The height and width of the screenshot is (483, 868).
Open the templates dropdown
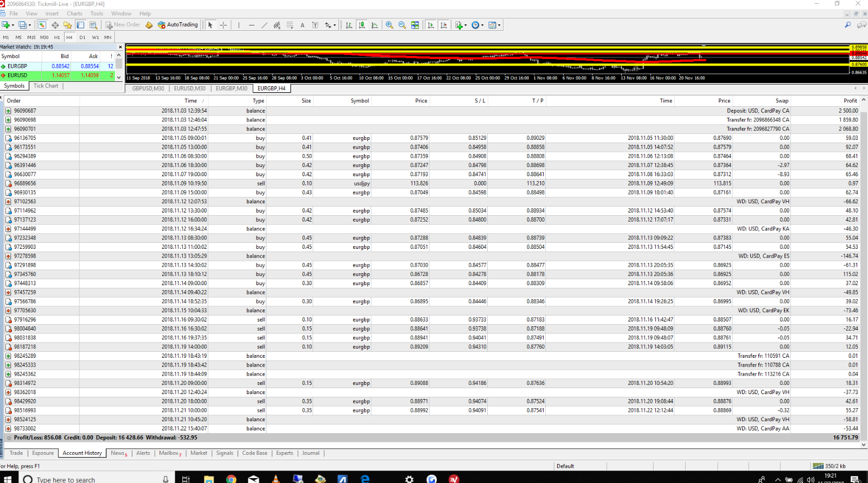tap(499, 25)
